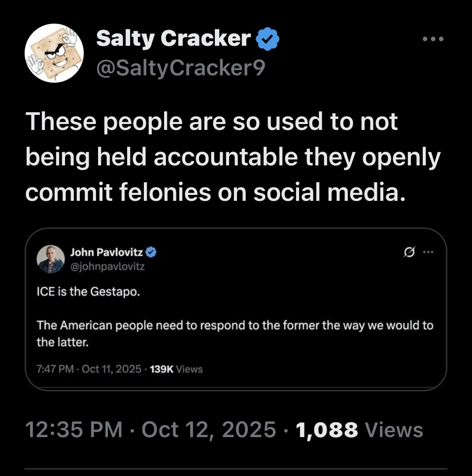Screen dimensions: 472x476
Task: Click the Grok slashed-circle icon in quote
Action: coord(408,253)
